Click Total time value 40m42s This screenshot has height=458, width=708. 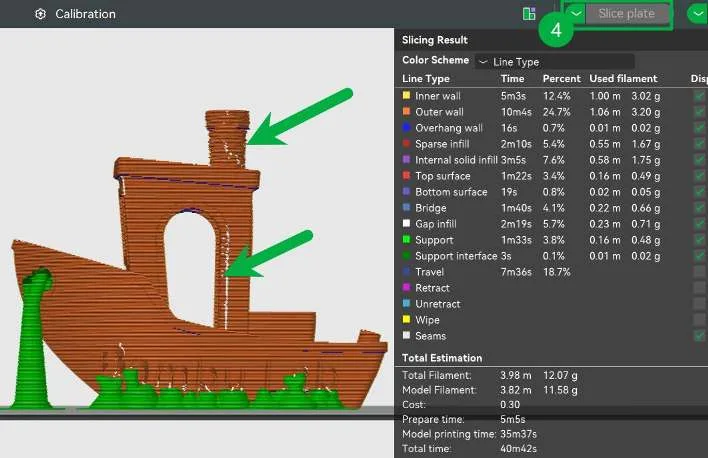click(x=518, y=449)
